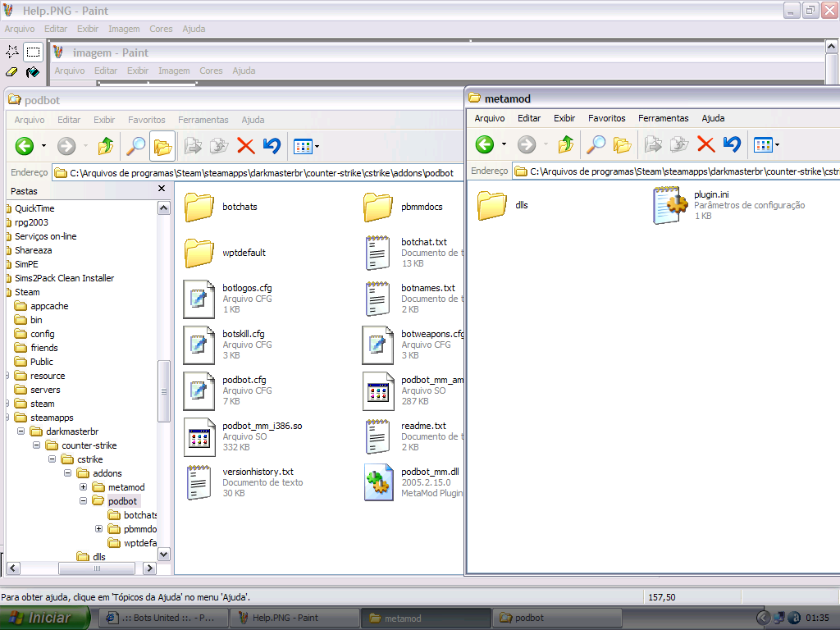This screenshot has height=630, width=840.
Task: Open Back history dropdown arrow in podbot window
Action: click(x=44, y=146)
